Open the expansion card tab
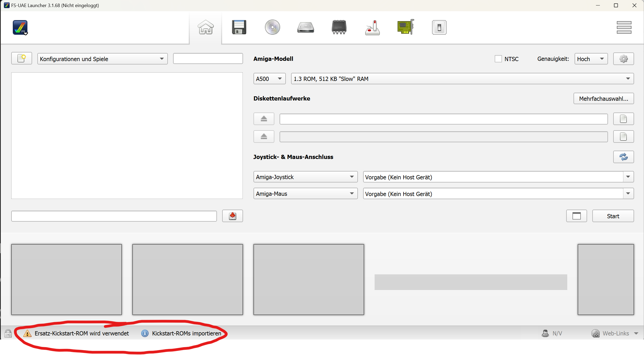Image resolution: width=644 pixels, height=355 pixels. 406,27
